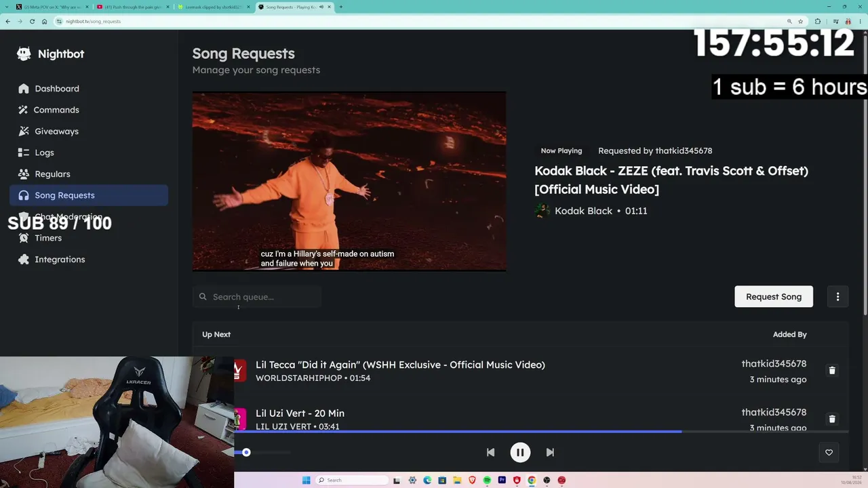Click the Regulars people icon

coord(24,174)
